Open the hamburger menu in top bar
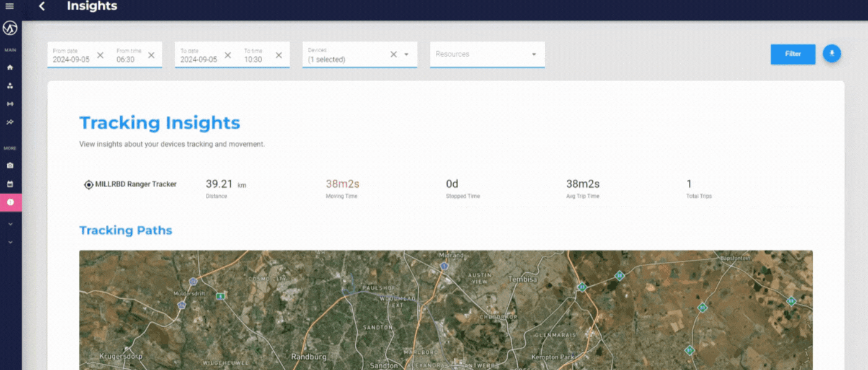Viewport: 868px width, 370px height. tap(9, 6)
